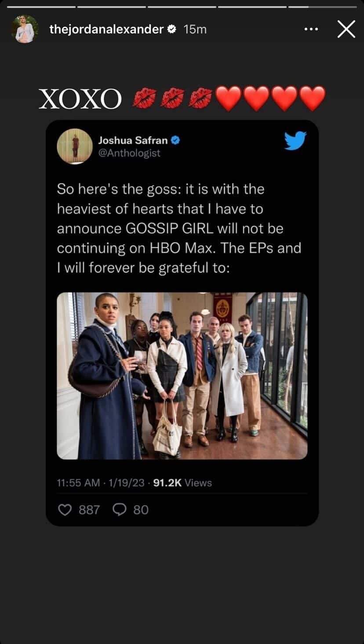Open the cast photo in the tweet
The width and height of the screenshot is (364, 644).
tap(182, 376)
